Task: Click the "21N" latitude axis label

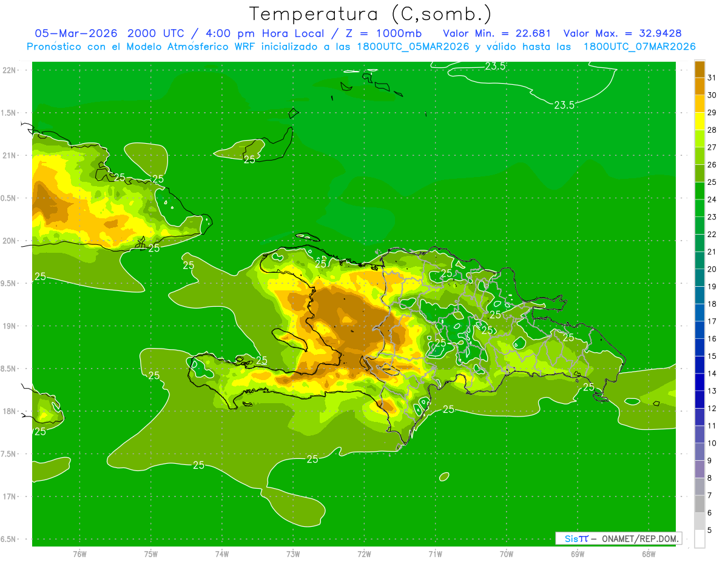Action: click(10, 155)
